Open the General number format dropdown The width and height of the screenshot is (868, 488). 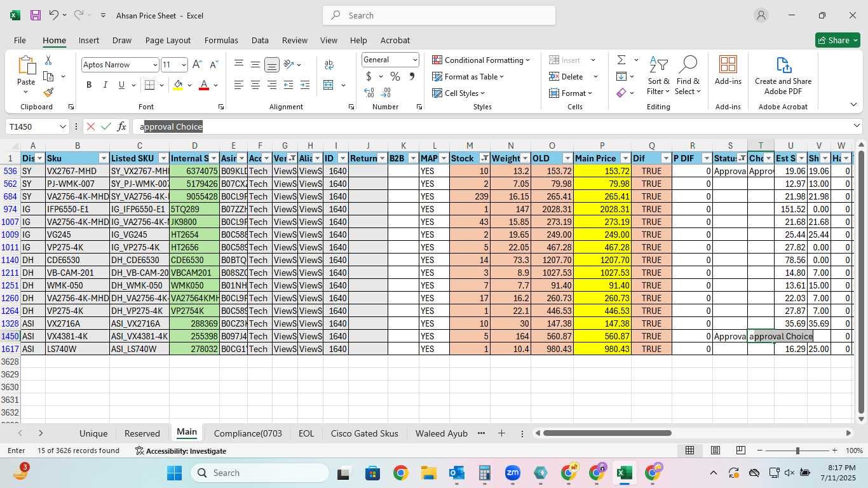tap(415, 60)
